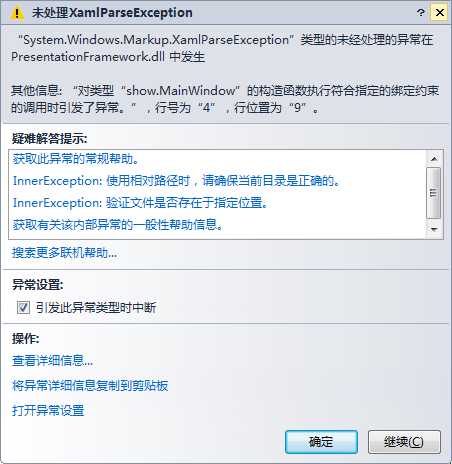Open 搜索更多联机帮助 link

point(64,253)
